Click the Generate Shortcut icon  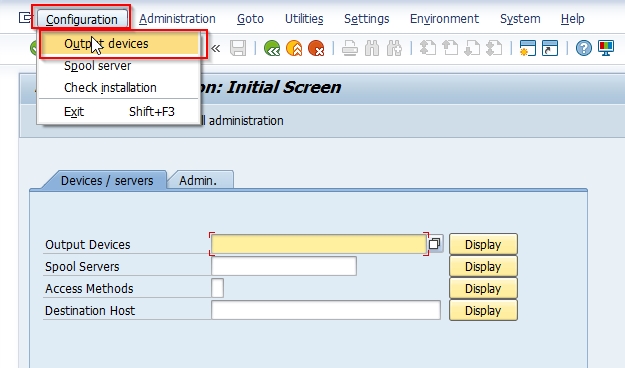point(550,49)
